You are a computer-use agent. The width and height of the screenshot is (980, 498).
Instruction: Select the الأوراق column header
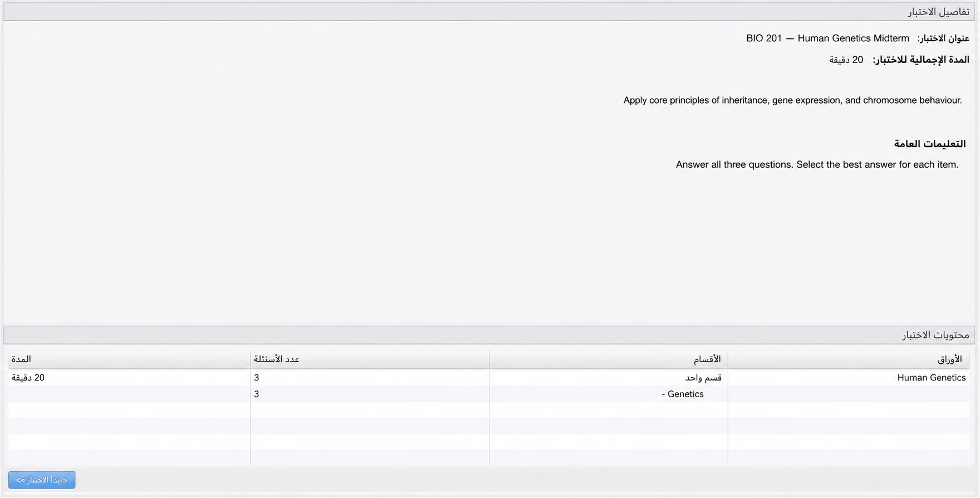(848, 359)
